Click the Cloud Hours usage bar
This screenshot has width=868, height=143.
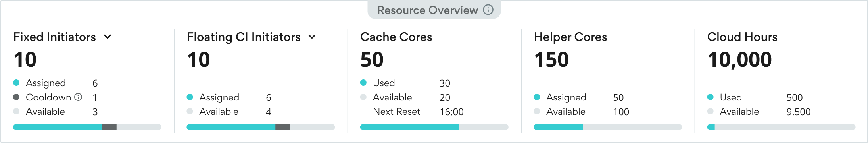[x=782, y=127]
